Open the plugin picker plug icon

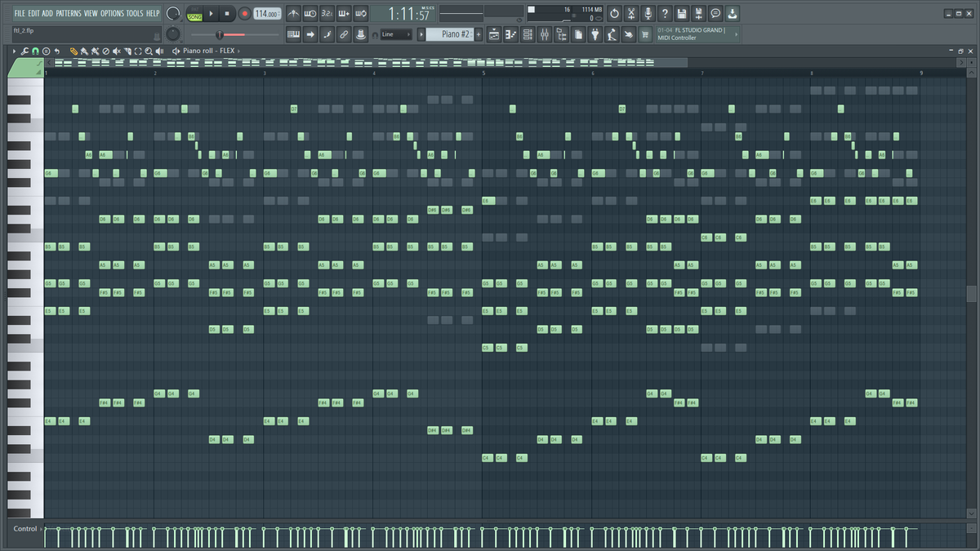tap(595, 34)
